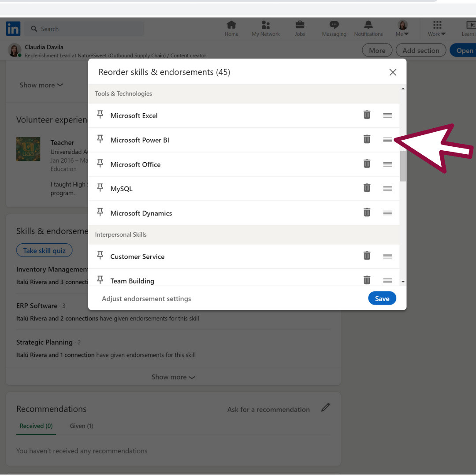Image resolution: width=476 pixels, height=476 pixels.
Task: Click scrollbar down arrow in dialog
Action: click(x=403, y=282)
